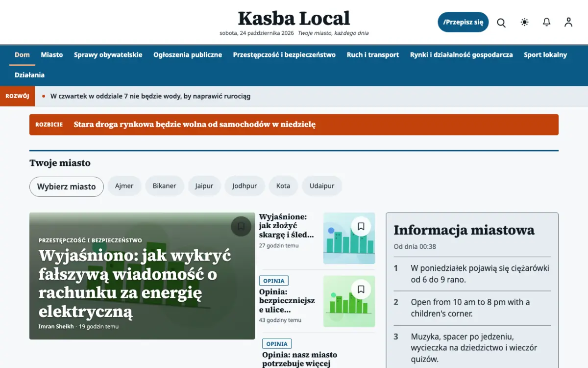Select the Kota city chip
Viewport: 588px width, 368px height.
283,186
